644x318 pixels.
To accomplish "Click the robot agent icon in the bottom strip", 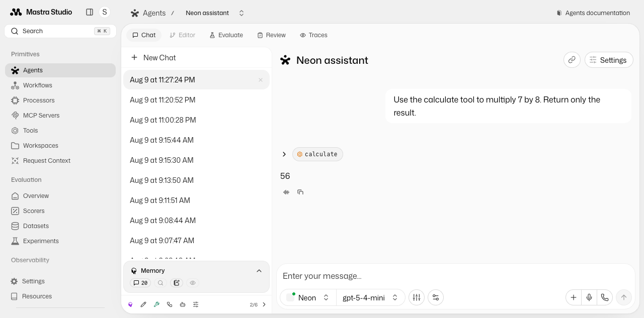I will [x=183, y=304].
